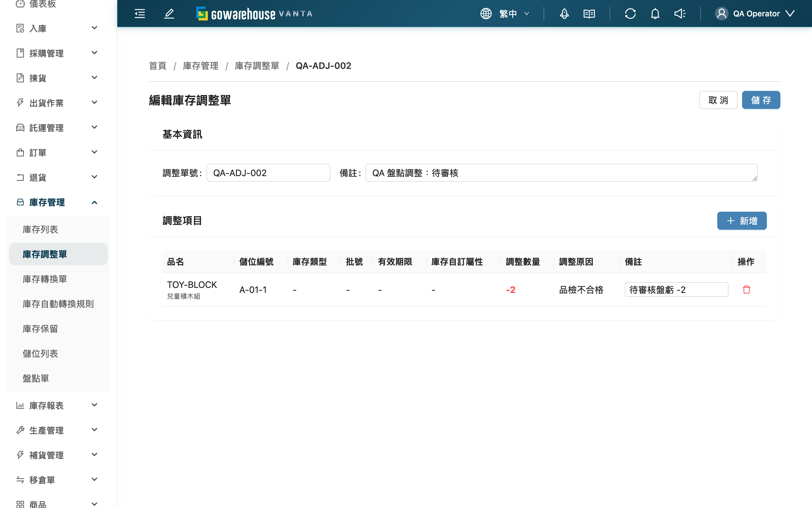Expand the 出貨作業 menu chevron
This screenshot has width=812, height=508.
[x=95, y=102]
